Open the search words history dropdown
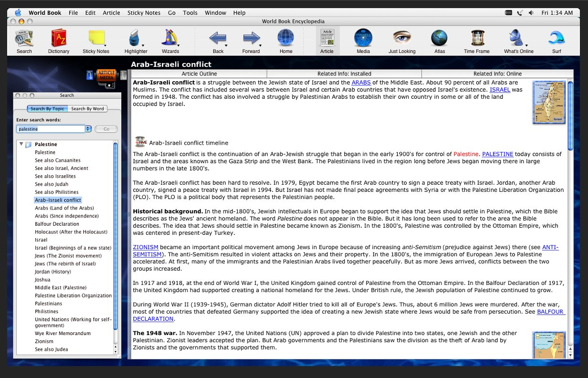This screenshot has width=588, height=378. click(88, 129)
